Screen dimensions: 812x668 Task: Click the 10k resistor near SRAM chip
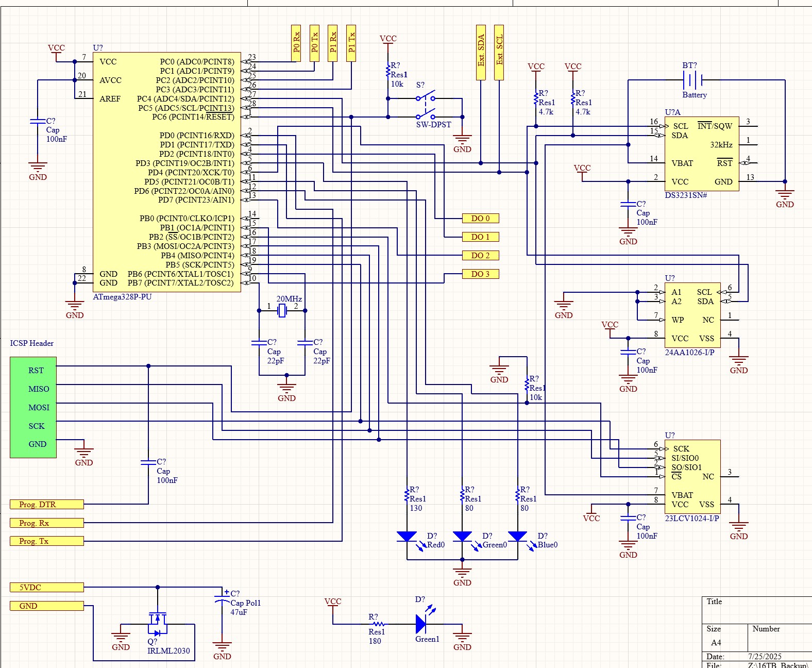pos(527,385)
